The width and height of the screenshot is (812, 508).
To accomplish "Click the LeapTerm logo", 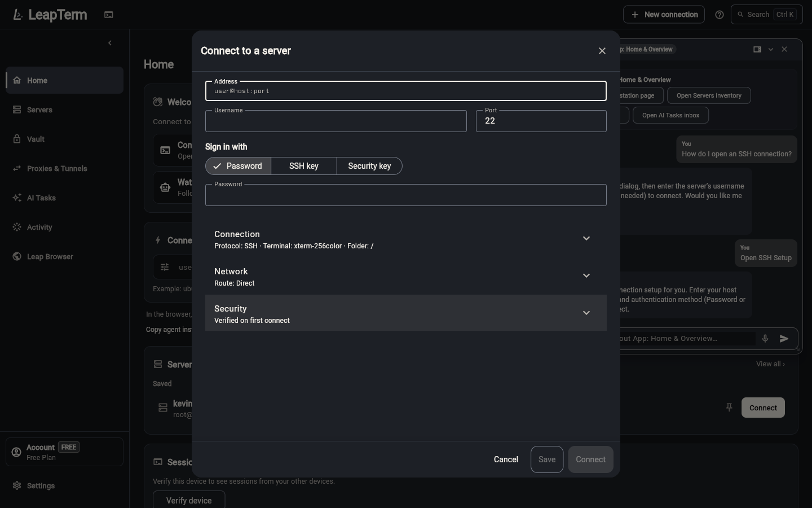I will tap(50, 15).
